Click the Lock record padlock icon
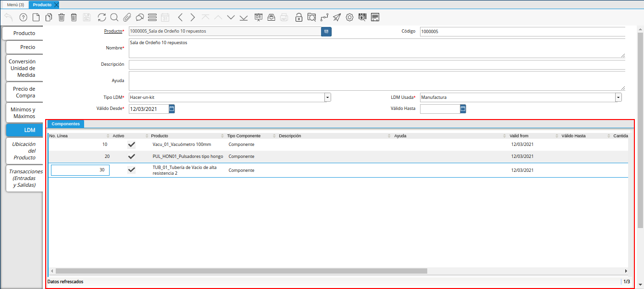 click(298, 18)
